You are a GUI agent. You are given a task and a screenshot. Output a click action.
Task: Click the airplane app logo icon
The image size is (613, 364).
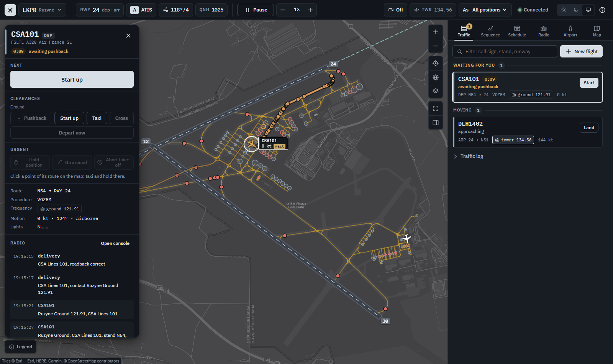[10, 10]
